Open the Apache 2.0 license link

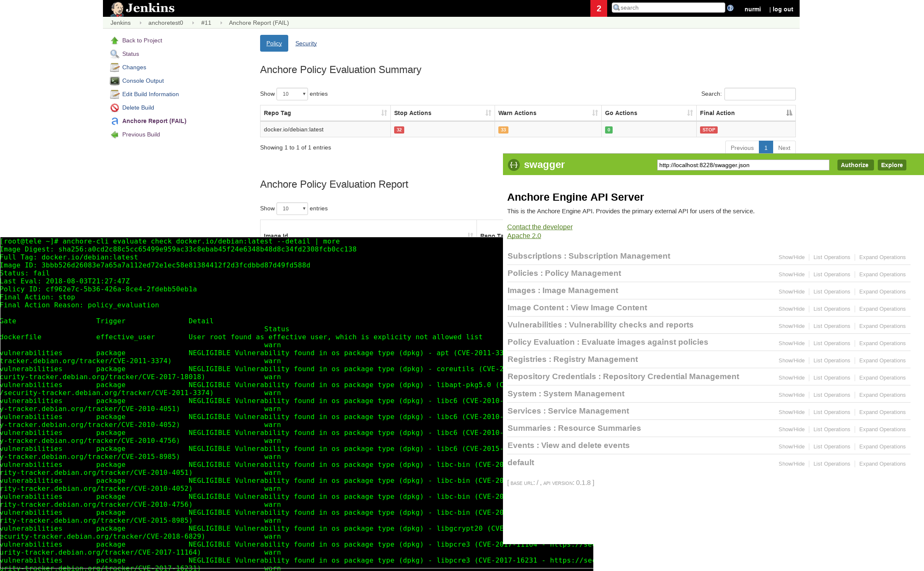524,236
